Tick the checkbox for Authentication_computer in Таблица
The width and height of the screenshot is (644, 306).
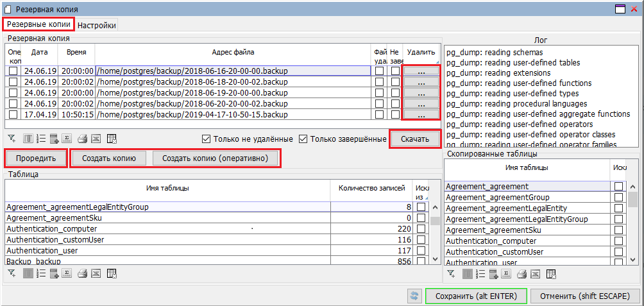click(421, 229)
